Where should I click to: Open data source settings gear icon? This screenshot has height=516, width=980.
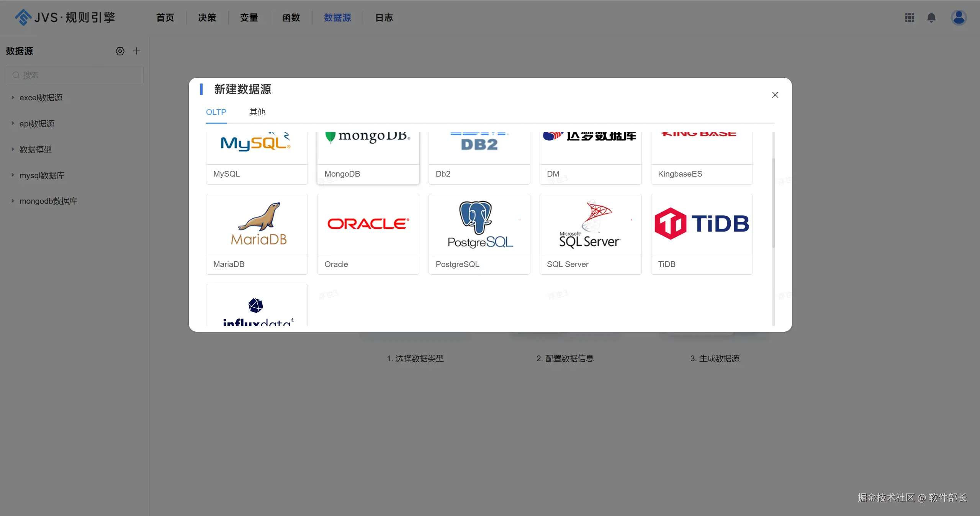click(x=120, y=51)
